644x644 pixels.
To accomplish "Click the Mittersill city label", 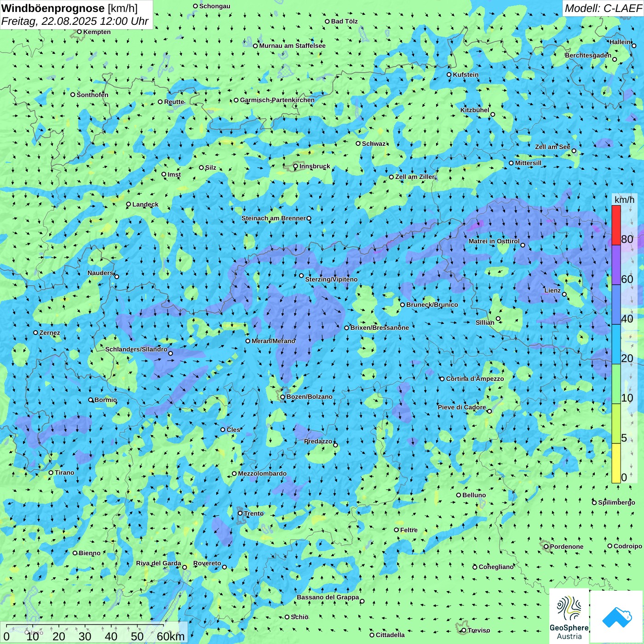I will (528, 163).
